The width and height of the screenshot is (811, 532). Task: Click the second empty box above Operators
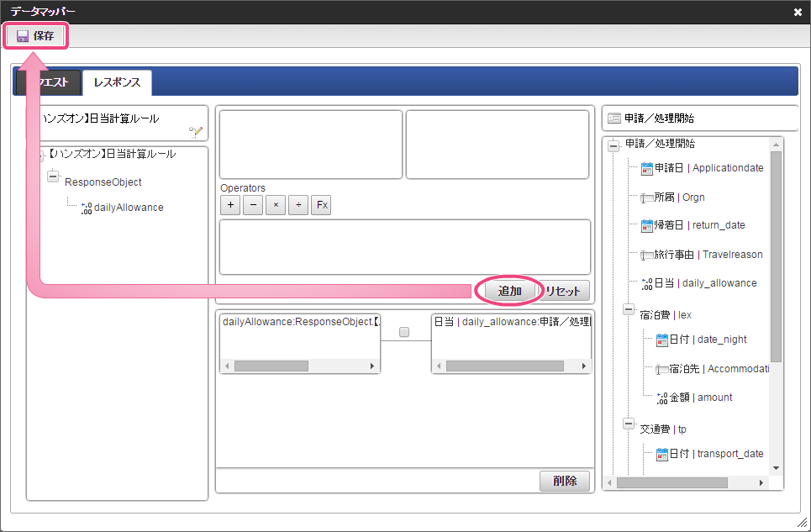point(498,145)
